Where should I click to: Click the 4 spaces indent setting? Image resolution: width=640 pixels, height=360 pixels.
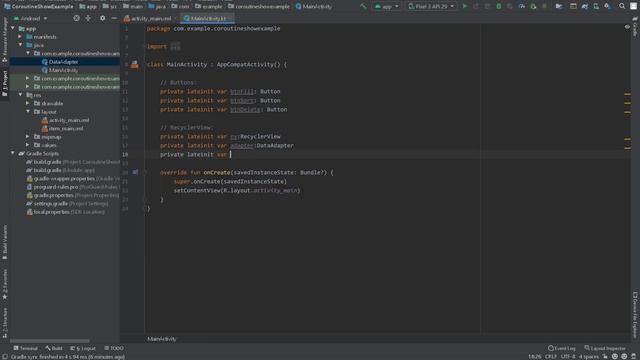tap(589, 357)
